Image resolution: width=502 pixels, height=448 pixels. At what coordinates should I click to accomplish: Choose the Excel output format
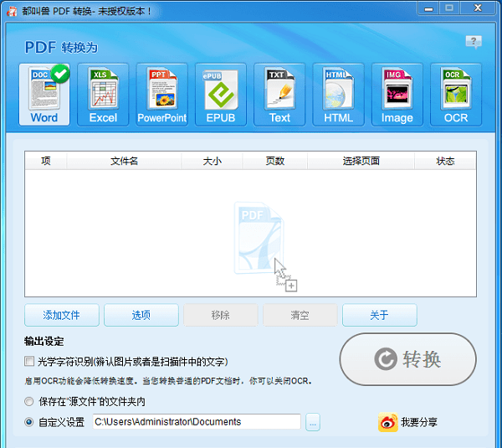coord(103,95)
